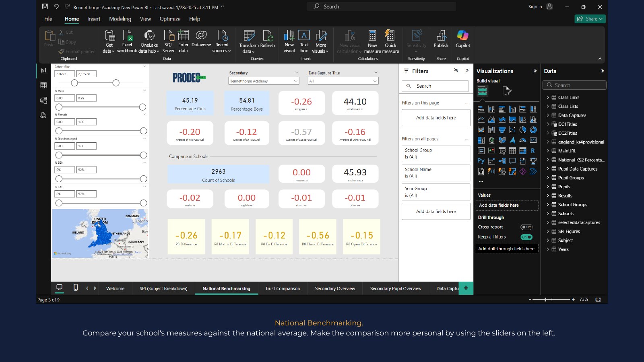644x362 pixels.
Task: Import from Excel workbook icon
Action: click(127, 41)
